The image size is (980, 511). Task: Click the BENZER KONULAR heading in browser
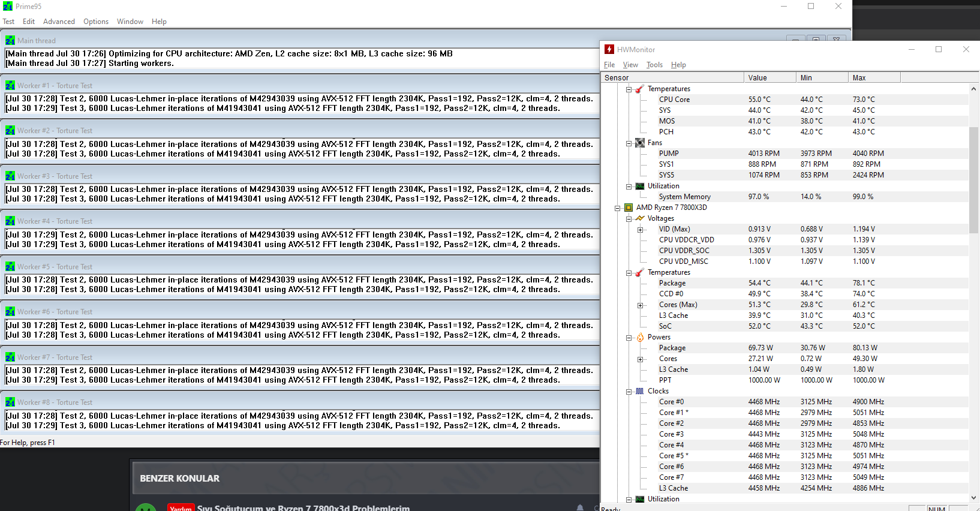click(179, 479)
